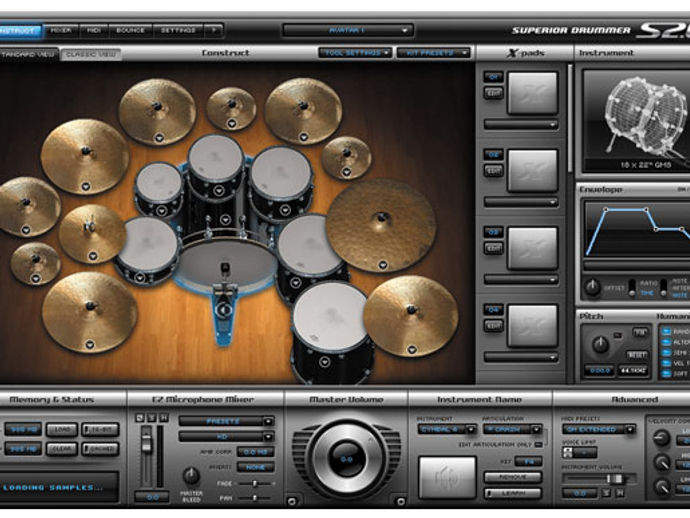Solo the instrument volume (S button)
Viewport: 690px width, 518px height.
pyautogui.click(x=606, y=493)
